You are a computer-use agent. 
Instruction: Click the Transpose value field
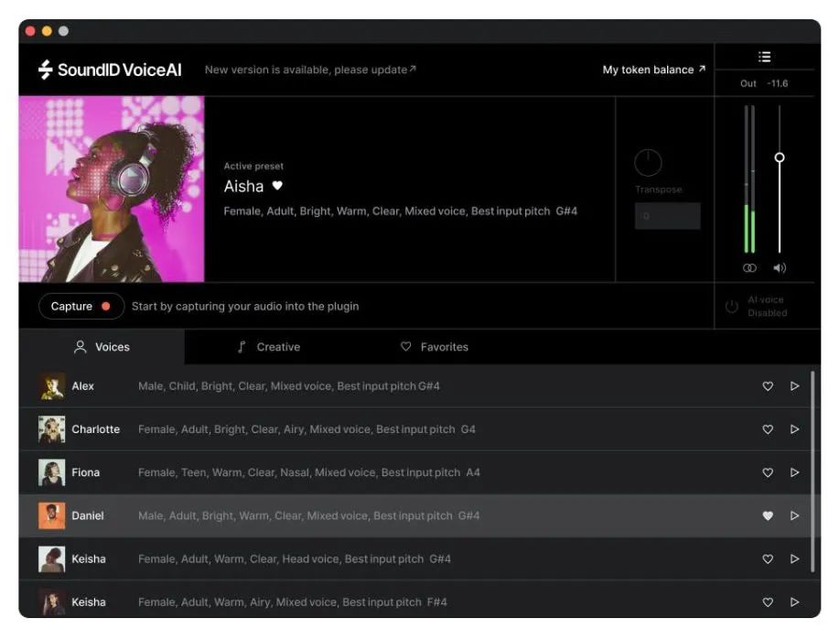click(x=667, y=216)
